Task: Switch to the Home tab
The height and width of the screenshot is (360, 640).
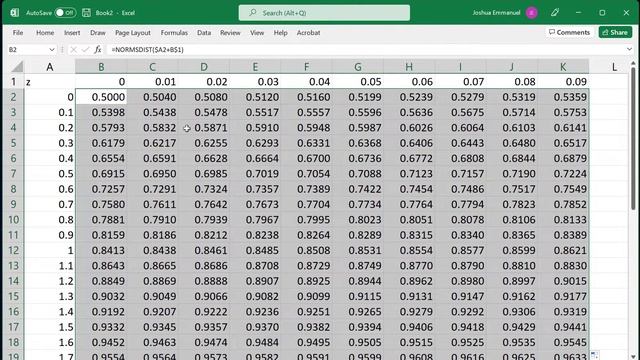Action: (45, 33)
